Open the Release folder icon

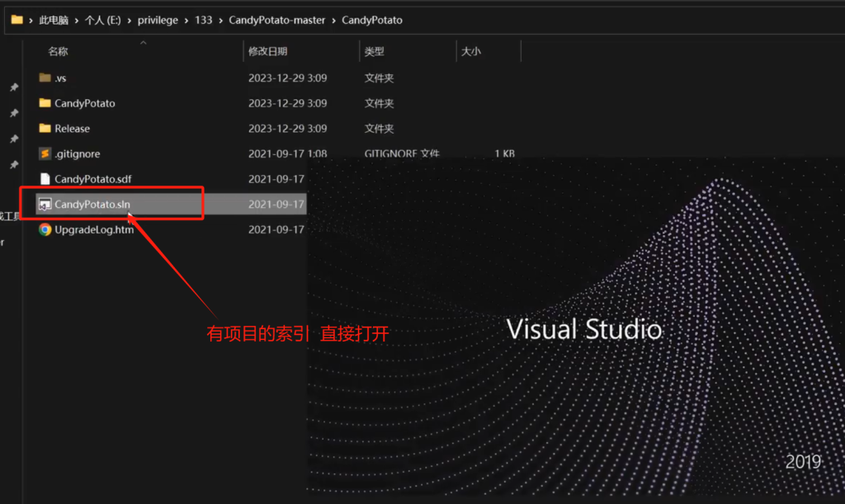tap(45, 128)
